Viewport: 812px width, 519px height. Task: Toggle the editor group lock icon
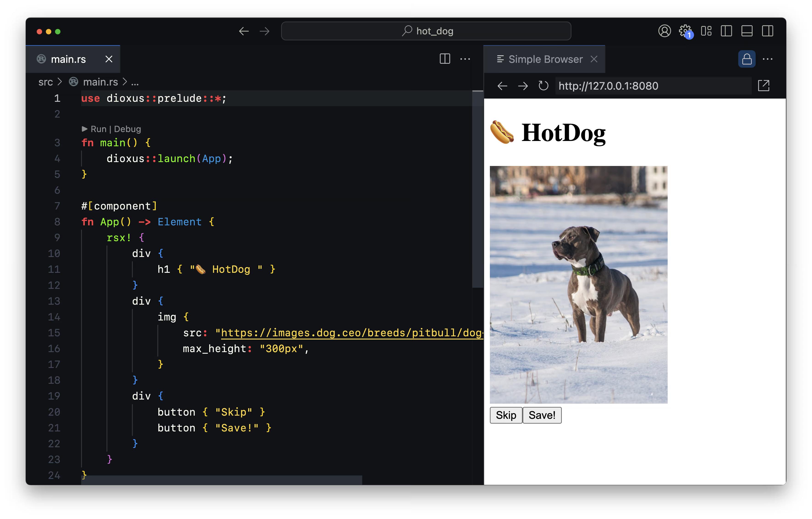pos(746,59)
